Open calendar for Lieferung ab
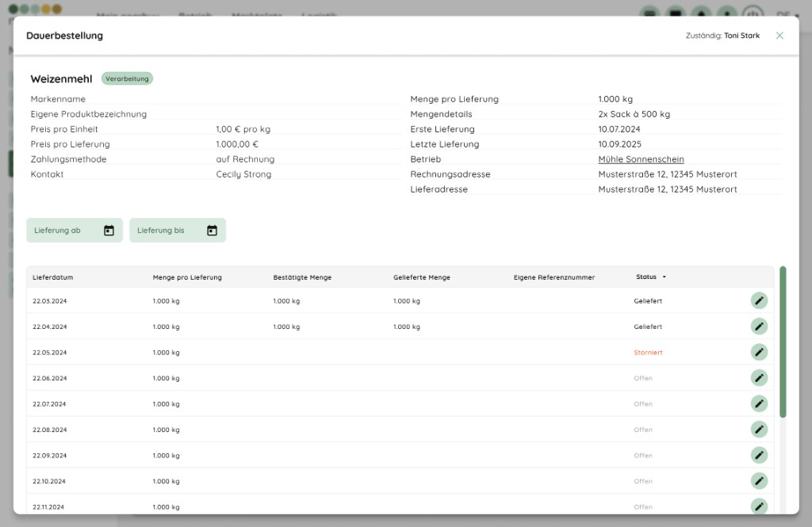812x527 pixels. click(109, 231)
